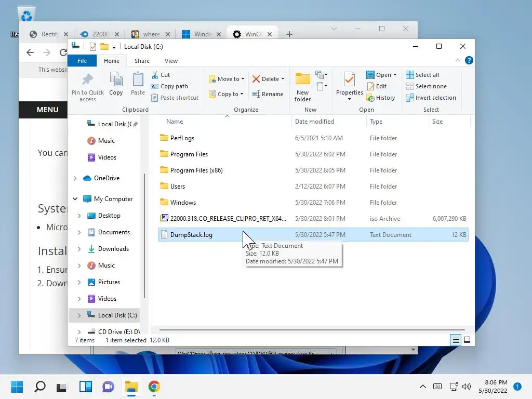
Task: Open Copy to dropdown
Action: click(227, 94)
